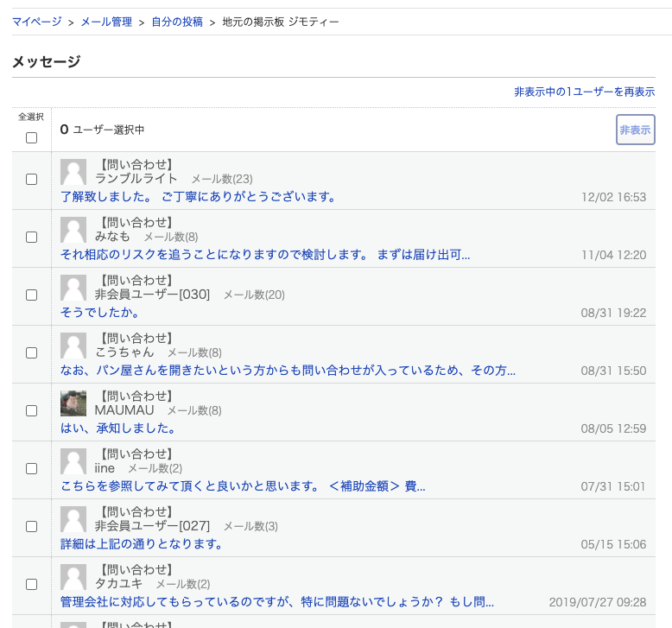Click the timestamp 2019/07/27 09:28
The width and height of the screenshot is (672, 628).
[598, 602]
